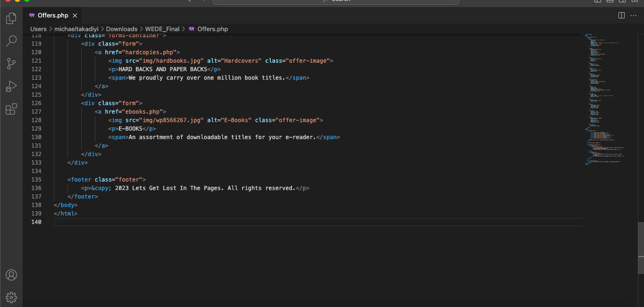
Task: Click the closing </div> tag on line 125
Action: [x=91, y=95]
